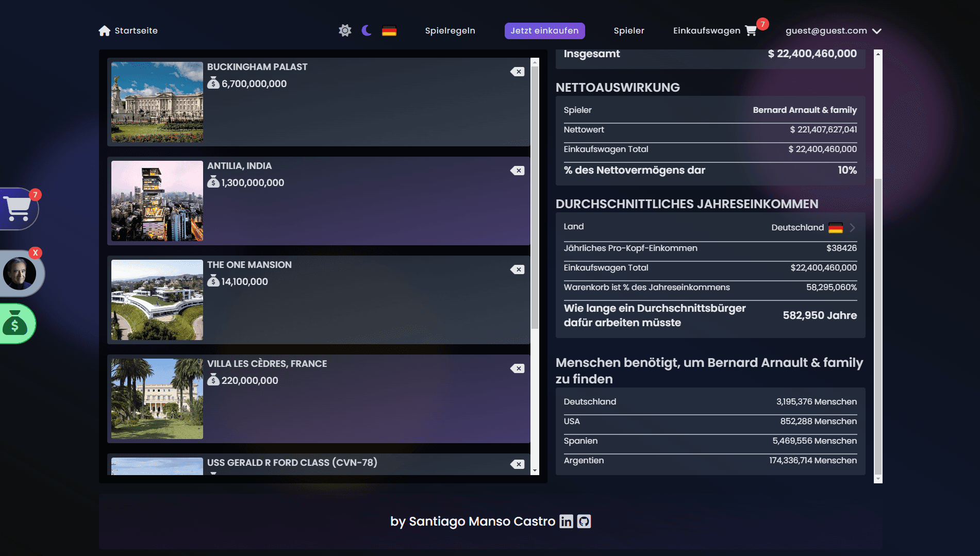Open the LinkedIn icon in the footer

point(566,521)
